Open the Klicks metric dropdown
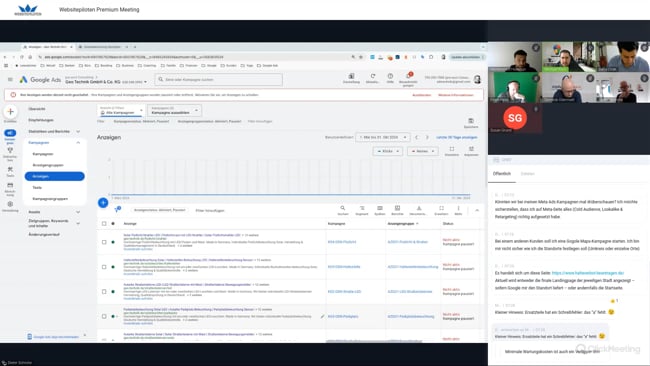Image resolution: width=650 pixels, height=366 pixels. click(388, 151)
